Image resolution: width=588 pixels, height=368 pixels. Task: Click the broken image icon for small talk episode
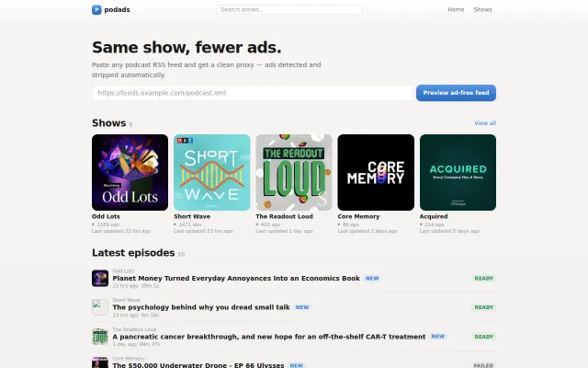(x=100, y=307)
